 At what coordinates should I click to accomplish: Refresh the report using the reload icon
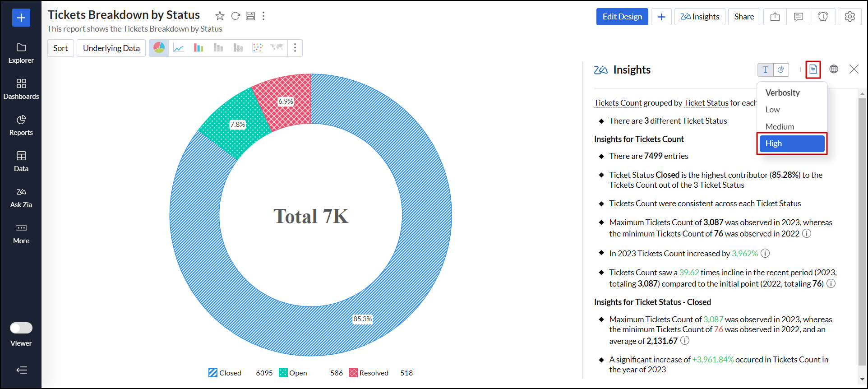coord(235,16)
